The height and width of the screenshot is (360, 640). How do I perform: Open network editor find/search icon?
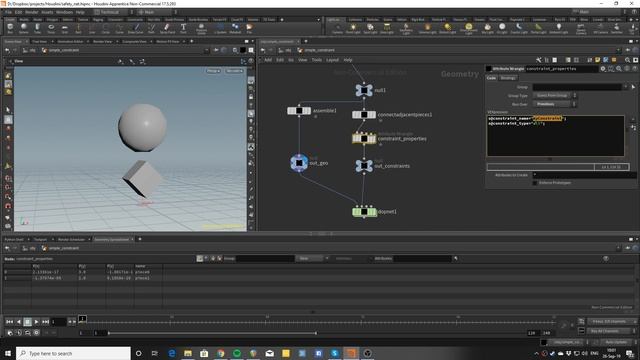coord(627,60)
